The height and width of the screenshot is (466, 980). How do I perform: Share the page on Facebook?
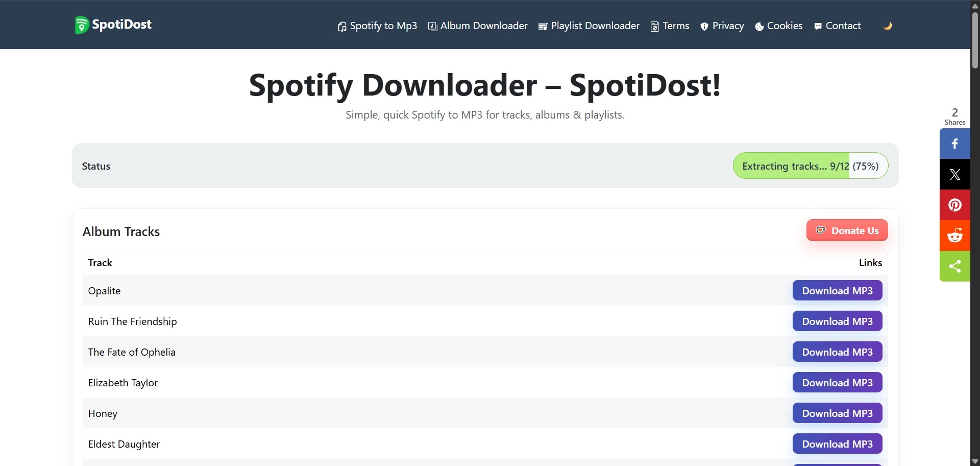(x=954, y=144)
